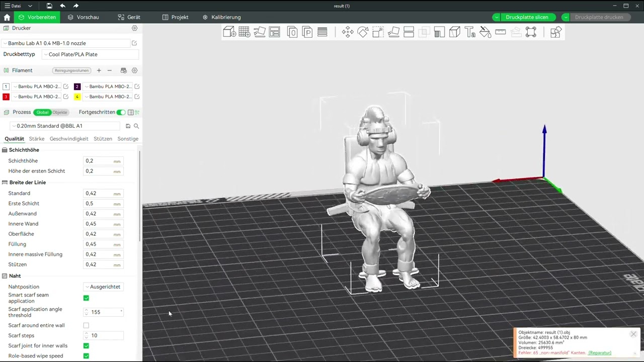Click the Reparatur link in error notification
The height and width of the screenshot is (362, 644).
click(600, 353)
